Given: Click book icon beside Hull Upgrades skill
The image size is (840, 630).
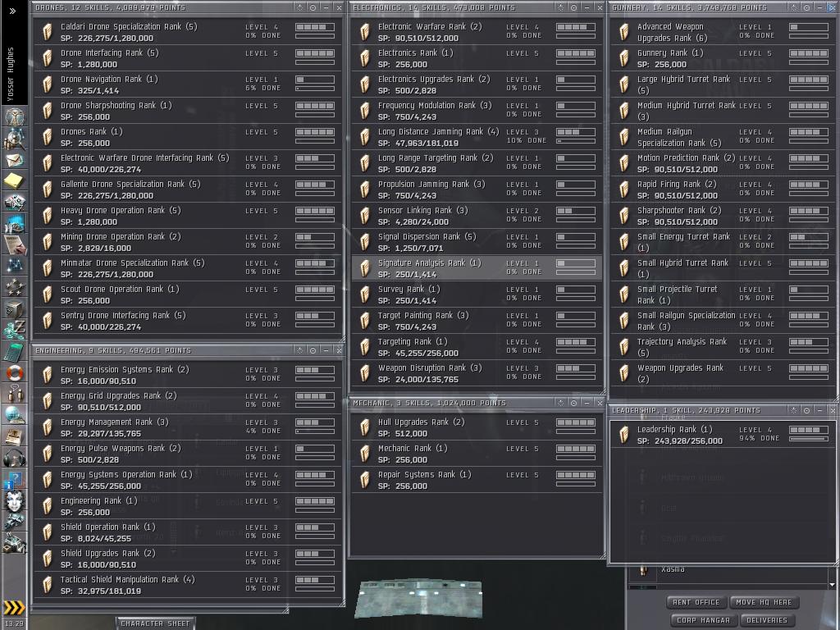Looking at the screenshot, I should (365, 427).
